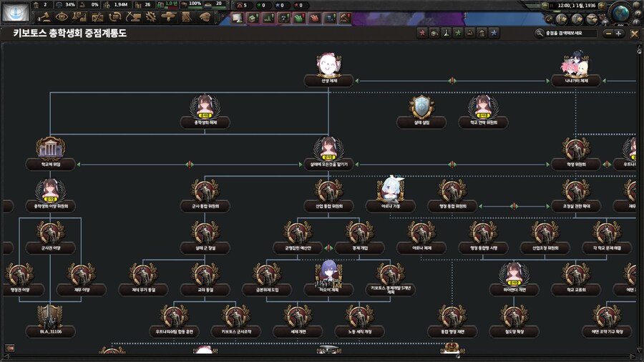Viewport: 644px width, 362px height.
Task: Toggle the flask research focus filter
Action: pos(446,33)
